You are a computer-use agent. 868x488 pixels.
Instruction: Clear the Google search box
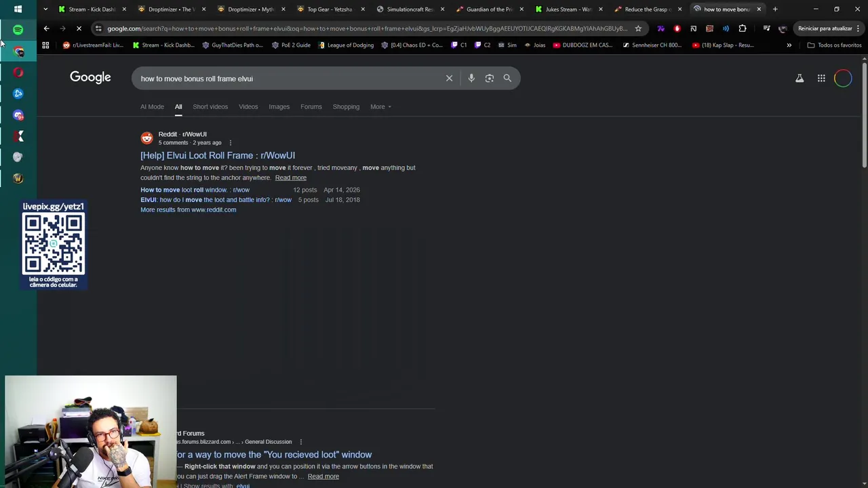pyautogui.click(x=449, y=78)
